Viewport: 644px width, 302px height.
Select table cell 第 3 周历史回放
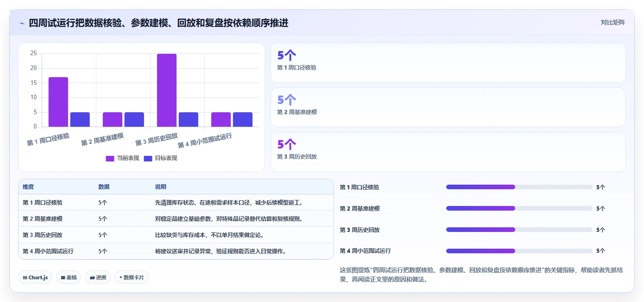pyautogui.click(x=43, y=235)
